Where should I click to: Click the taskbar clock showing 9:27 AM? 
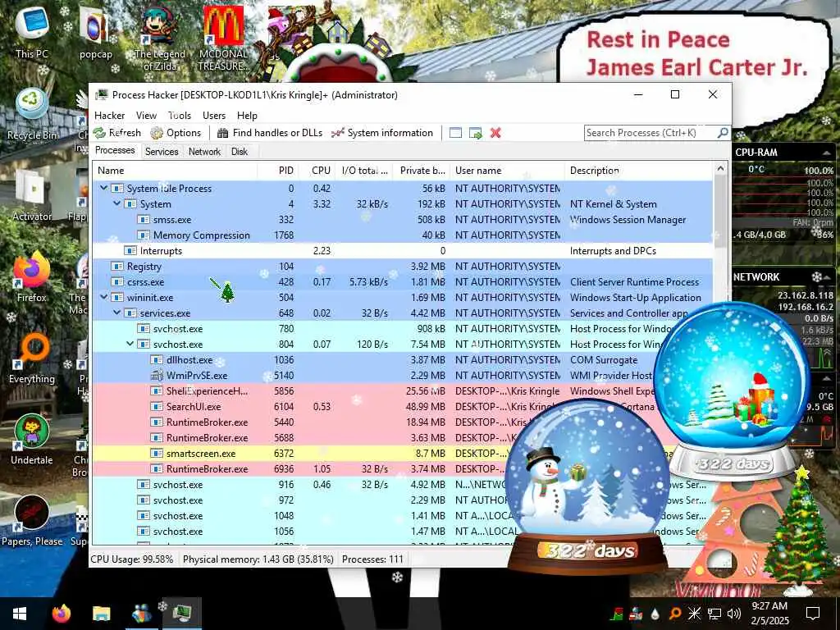click(769, 614)
